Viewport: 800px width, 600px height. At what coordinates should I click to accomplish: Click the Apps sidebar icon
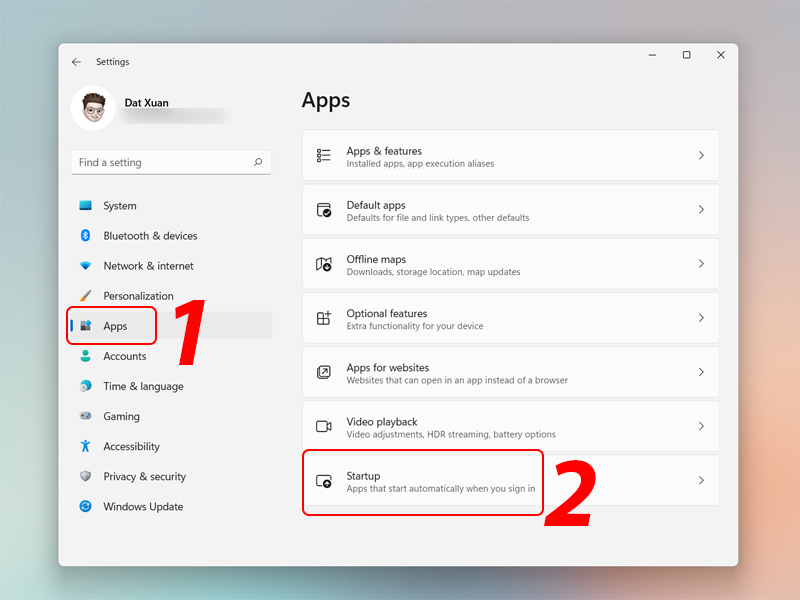pyautogui.click(x=85, y=326)
